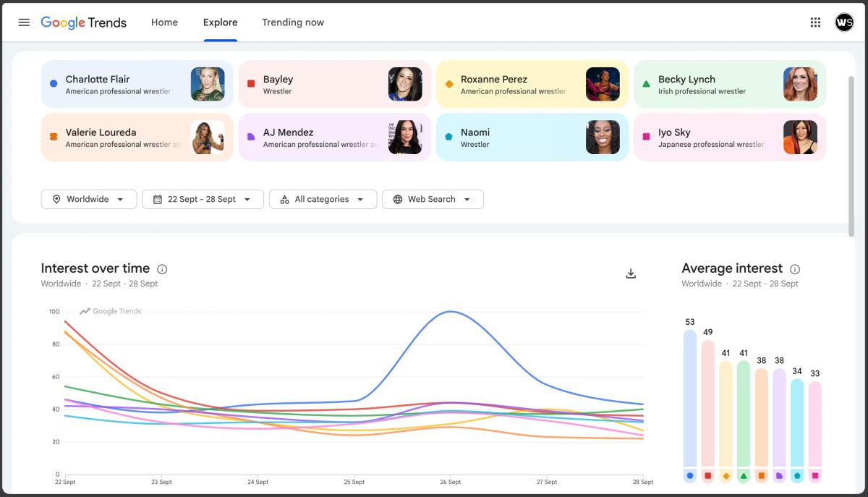Click the teal pentagon marker beside Naomi

[x=448, y=137]
